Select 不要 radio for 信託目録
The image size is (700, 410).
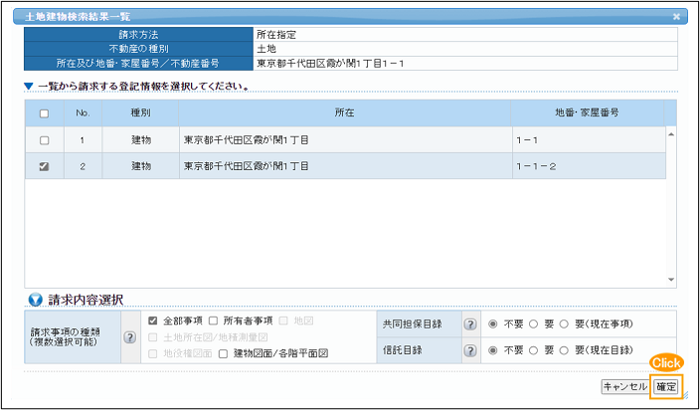[493, 351]
